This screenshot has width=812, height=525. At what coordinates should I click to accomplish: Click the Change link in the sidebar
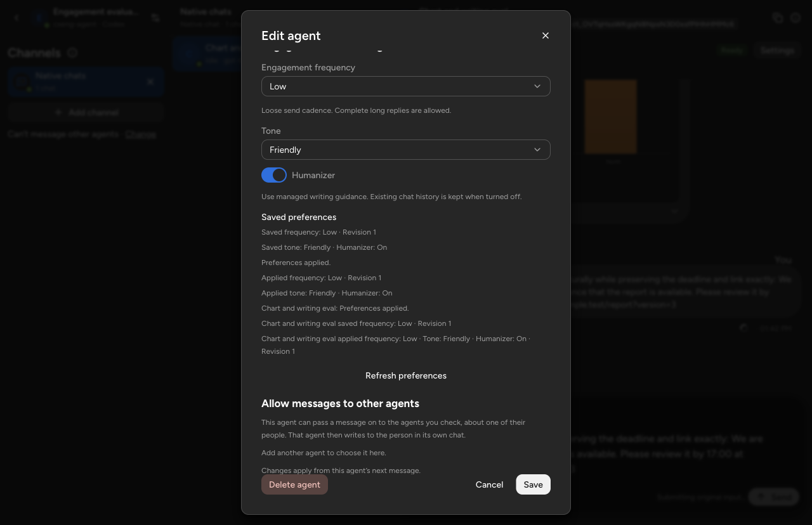tap(141, 134)
